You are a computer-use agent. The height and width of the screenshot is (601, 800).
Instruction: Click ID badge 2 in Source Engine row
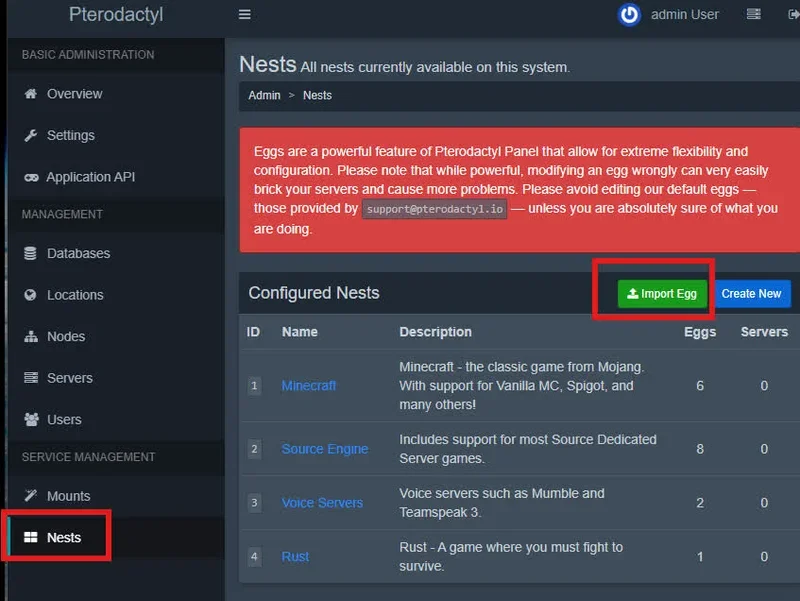[x=254, y=449]
